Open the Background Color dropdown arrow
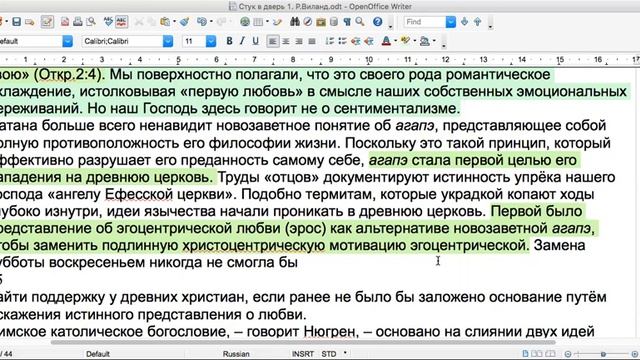Screen dimensions: 640x360 pos(434,41)
